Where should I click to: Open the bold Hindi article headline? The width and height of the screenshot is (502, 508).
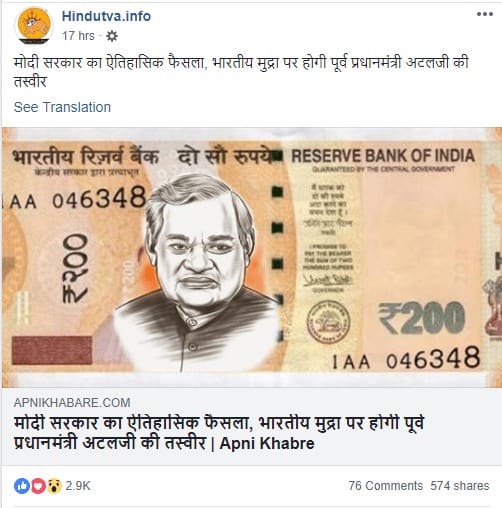218,433
